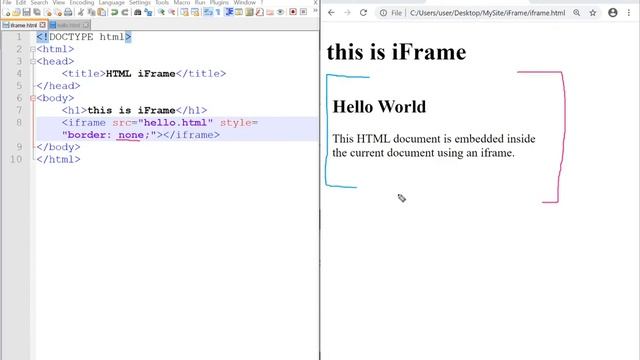Click the Paste clipboard icon

click(102, 12)
